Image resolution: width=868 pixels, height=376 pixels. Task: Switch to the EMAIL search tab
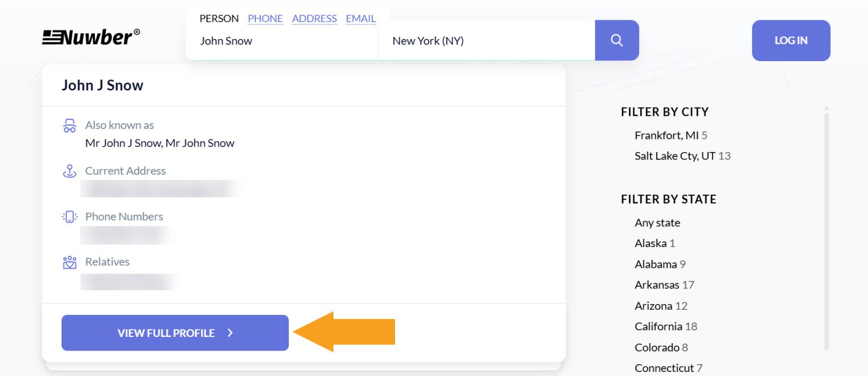tap(360, 18)
